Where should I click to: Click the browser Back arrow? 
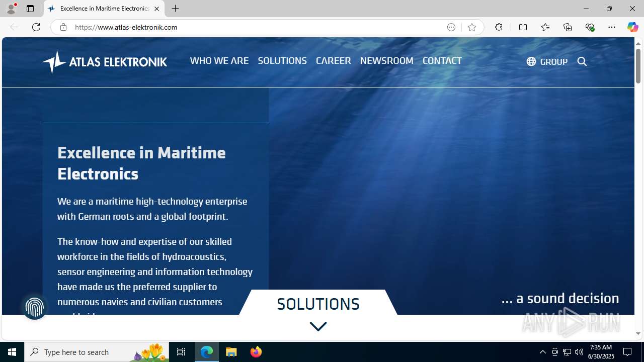14,27
